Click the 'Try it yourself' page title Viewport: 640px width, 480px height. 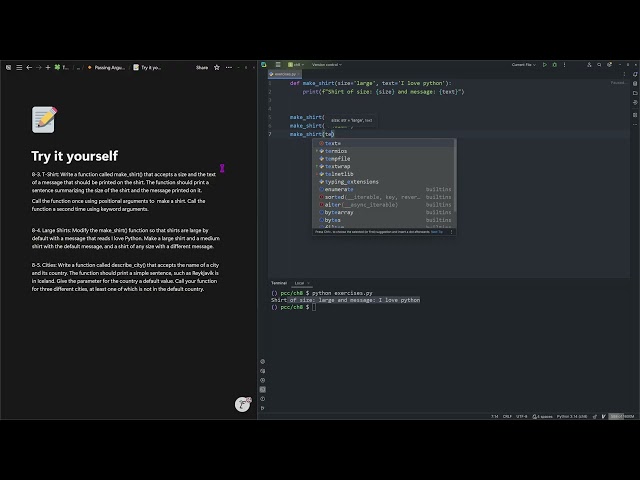coord(74,156)
